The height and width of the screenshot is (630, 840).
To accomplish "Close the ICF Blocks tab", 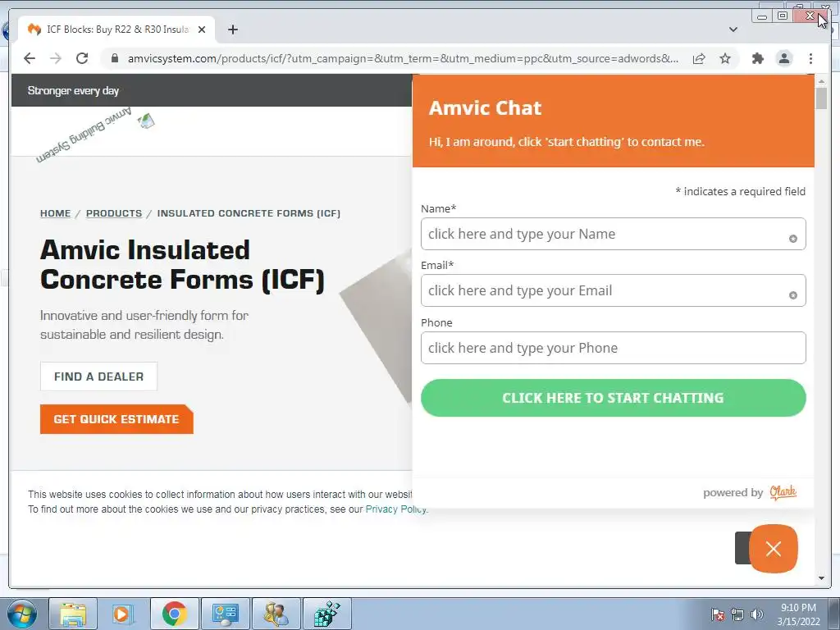I will tap(202, 30).
